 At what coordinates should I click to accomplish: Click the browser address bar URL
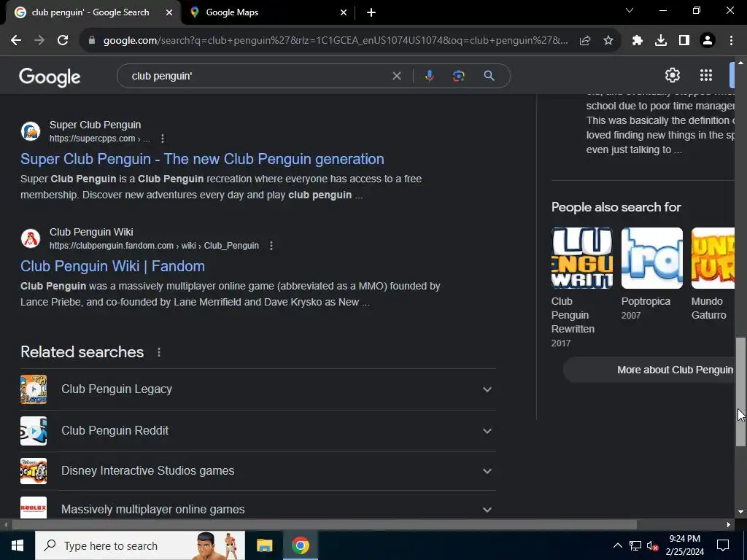(336, 41)
